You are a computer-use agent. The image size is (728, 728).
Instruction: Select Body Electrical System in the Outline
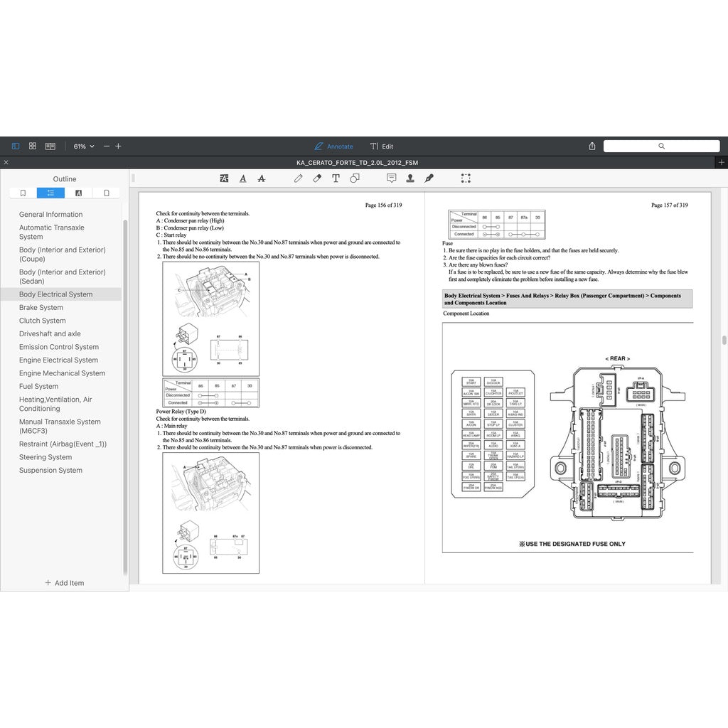(x=55, y=294)
